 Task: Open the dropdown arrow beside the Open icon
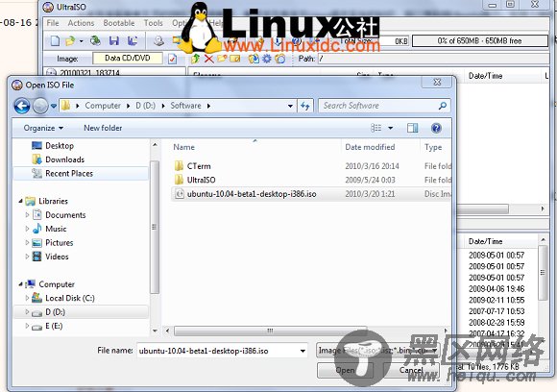[82, 41]
